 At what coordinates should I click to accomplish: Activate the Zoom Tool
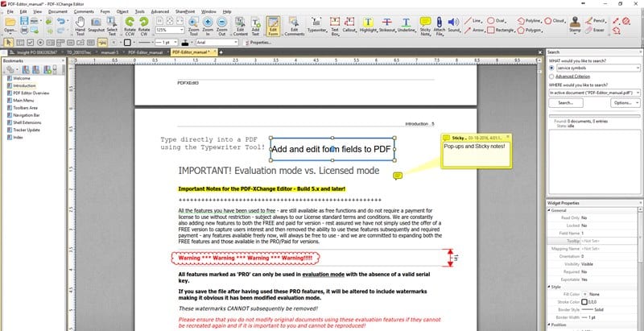click(x=193, y=26)
